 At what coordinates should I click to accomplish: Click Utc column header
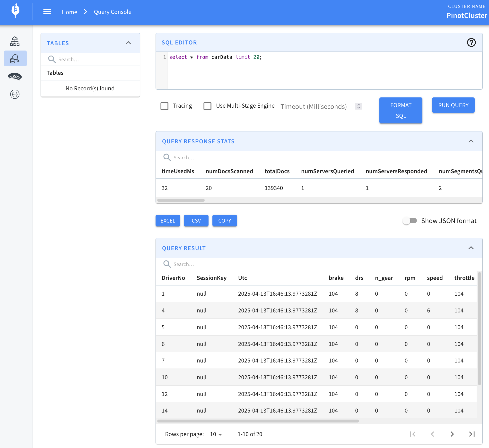click(243, 278)
